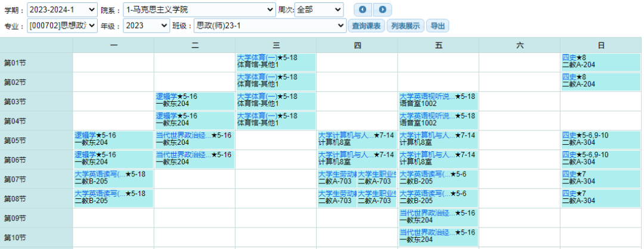Open 逻辑学 link in 第03节 row
Screen dimensions: 644x249
166,97
